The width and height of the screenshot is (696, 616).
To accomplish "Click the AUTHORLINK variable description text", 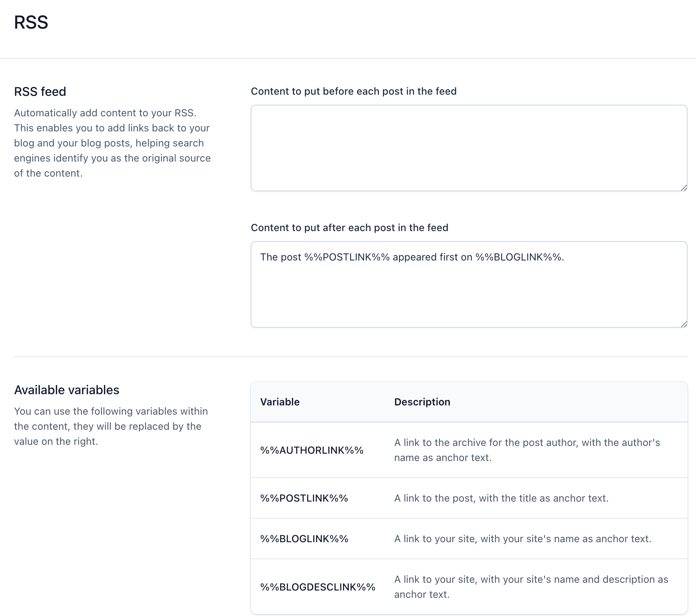I will coord(527,450).
